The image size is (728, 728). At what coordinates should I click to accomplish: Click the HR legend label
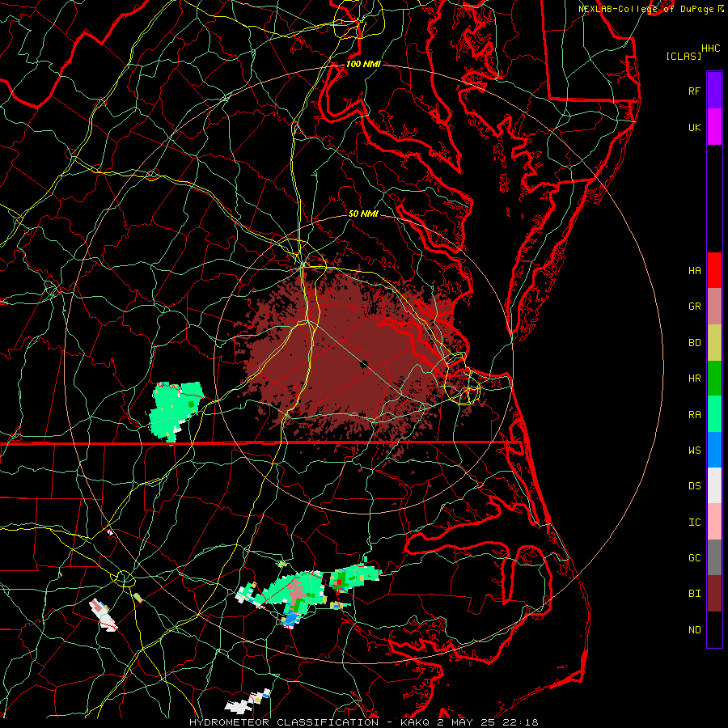(694, 379)
